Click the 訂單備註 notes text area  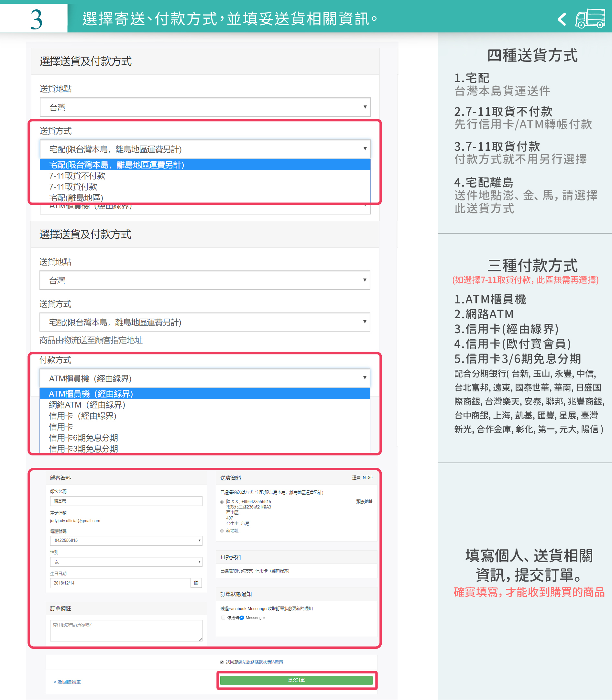point(126,630)
